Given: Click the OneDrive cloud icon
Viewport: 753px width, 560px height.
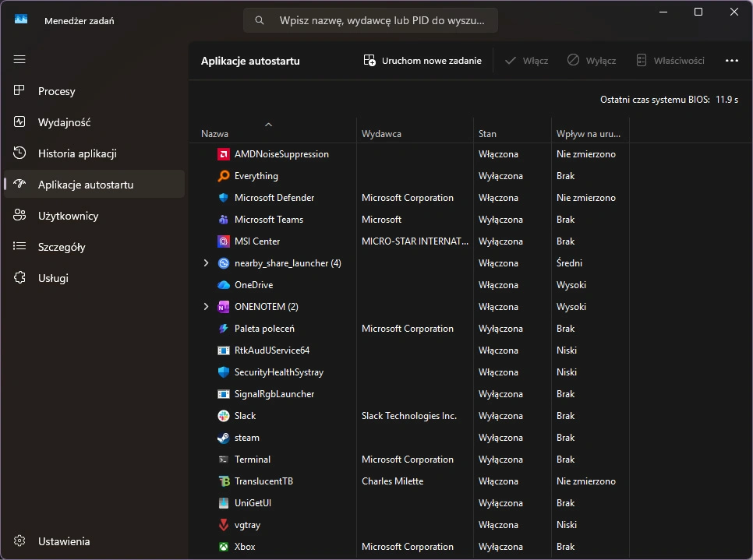Looking at the screenshot, I should pyautogui.click(x=224, y=285).
